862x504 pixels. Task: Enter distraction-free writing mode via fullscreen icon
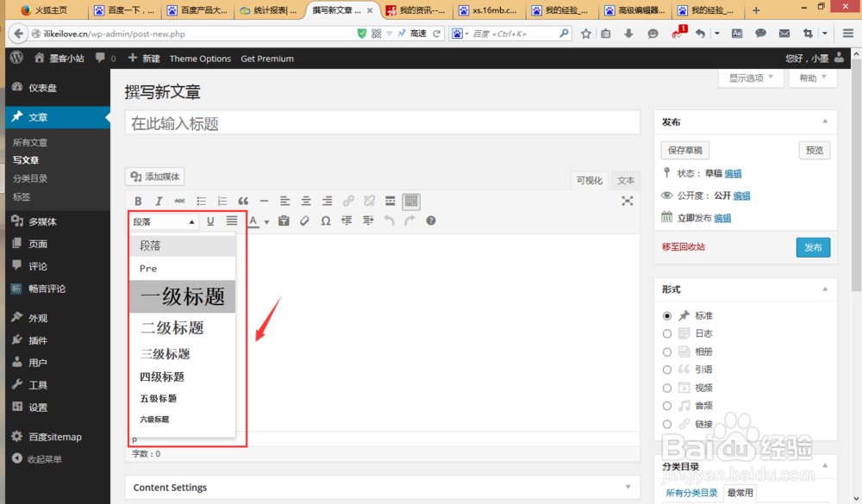pos(628,201)
